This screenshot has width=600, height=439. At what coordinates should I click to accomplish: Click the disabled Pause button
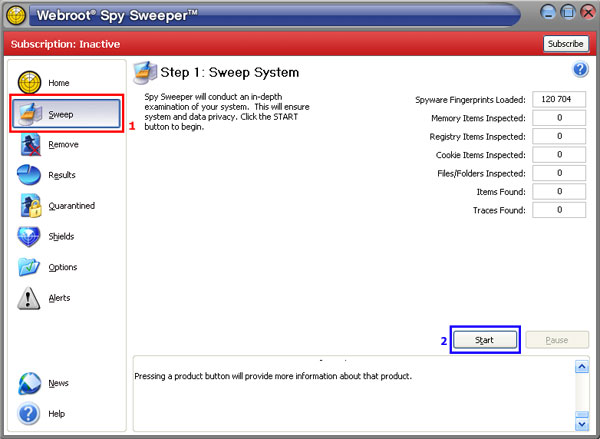(557, 340)
